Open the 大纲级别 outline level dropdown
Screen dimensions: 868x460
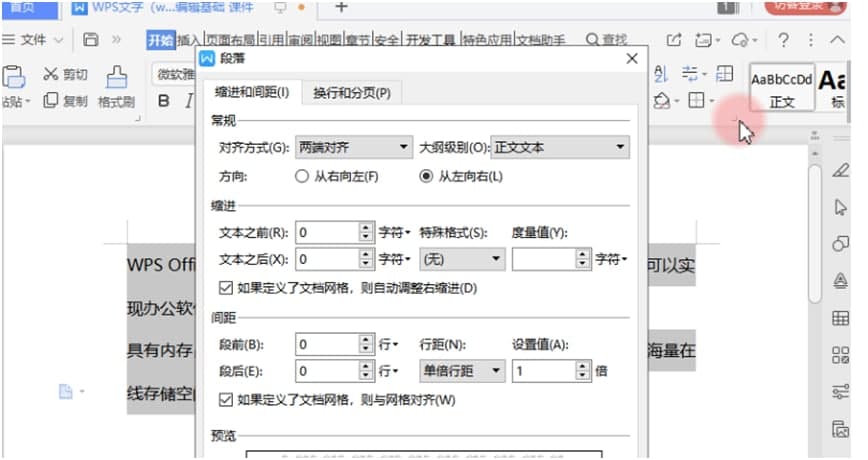coord(560,147)
